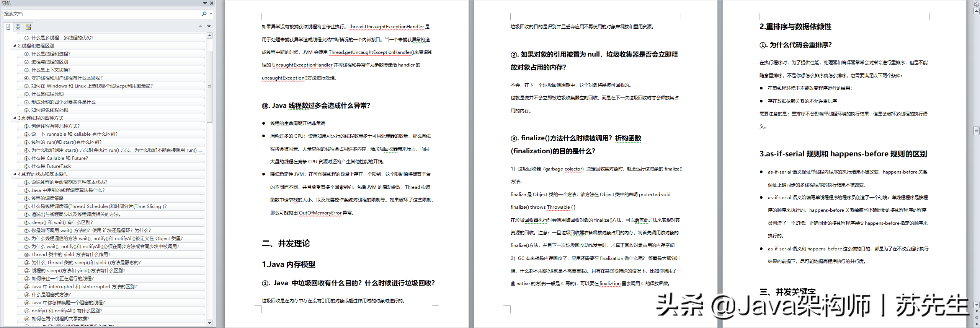Switch to browse pages thumbnail tab
Image resolution: width=980 pixels, height=328 pixels.
(x=18, y=27)
